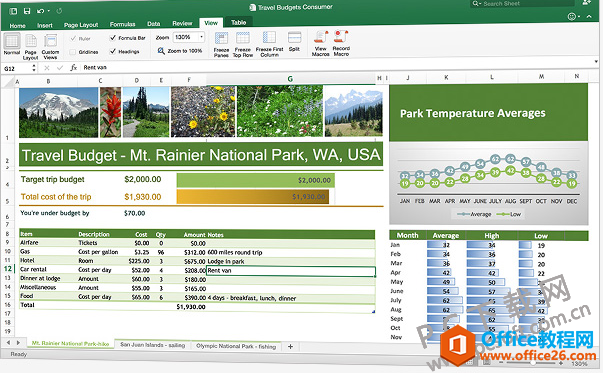Image resolution: width=603 pixels, height=373 pixels.
Task: Select the San Juan Islands - sailing sheet
Action: pos(153,345)
